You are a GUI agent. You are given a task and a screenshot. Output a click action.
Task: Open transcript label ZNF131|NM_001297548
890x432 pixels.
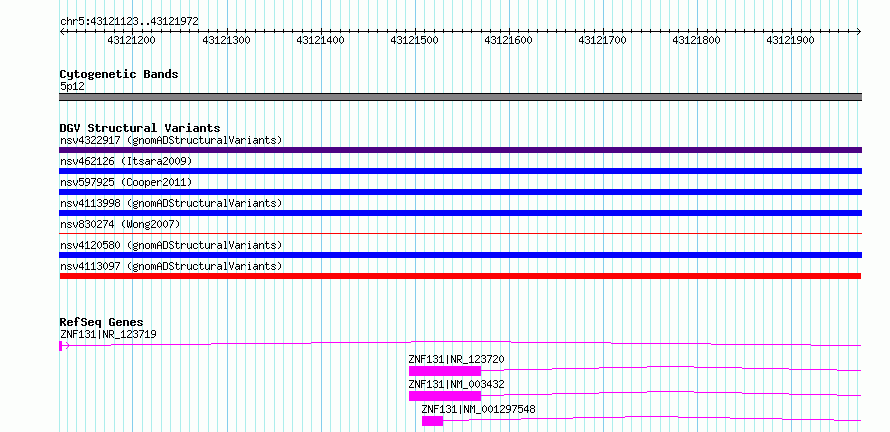coord(478,409)
